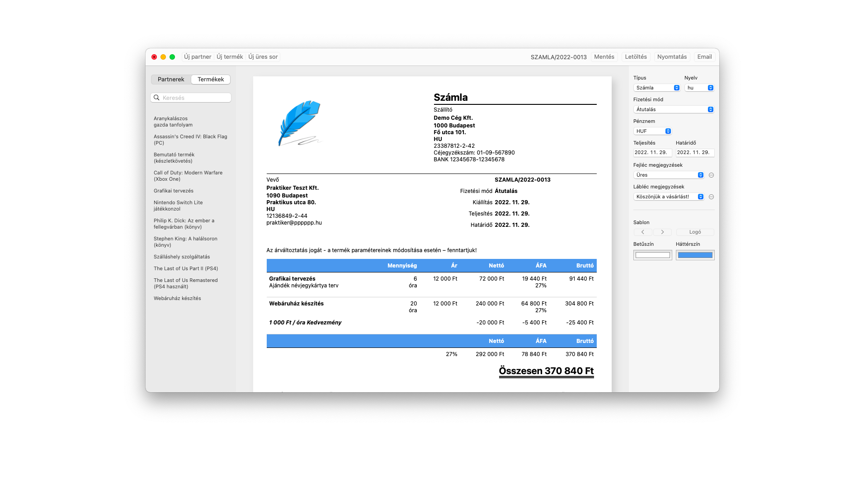Add a new partner with Új partner
Screen dimensions: 868x488
click(x=197, y=56)
